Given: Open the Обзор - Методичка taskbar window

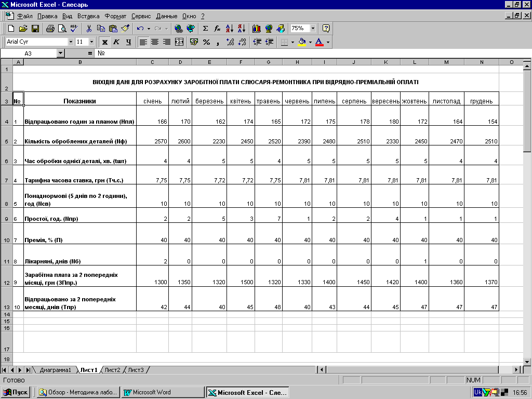Looking at the screenshot, I should (78, 392).
